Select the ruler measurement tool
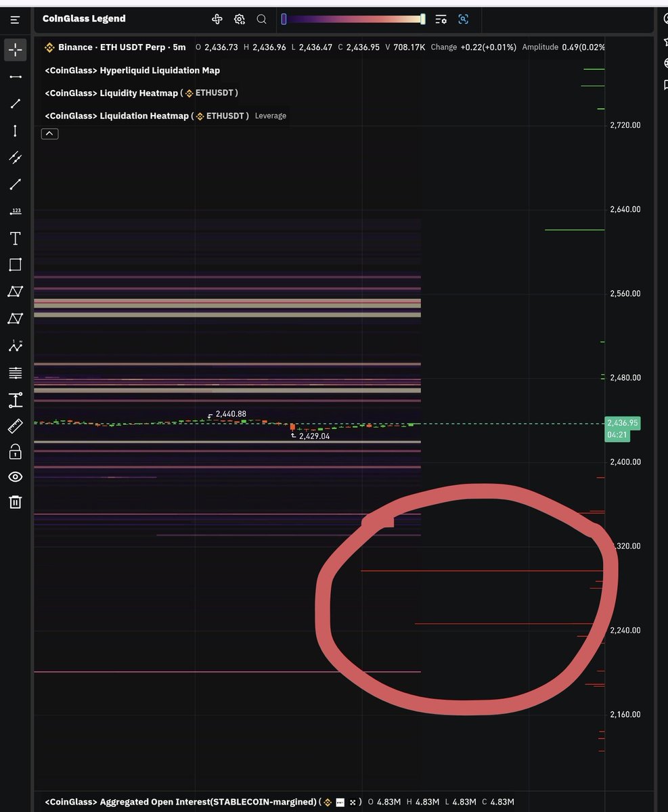 15,426
